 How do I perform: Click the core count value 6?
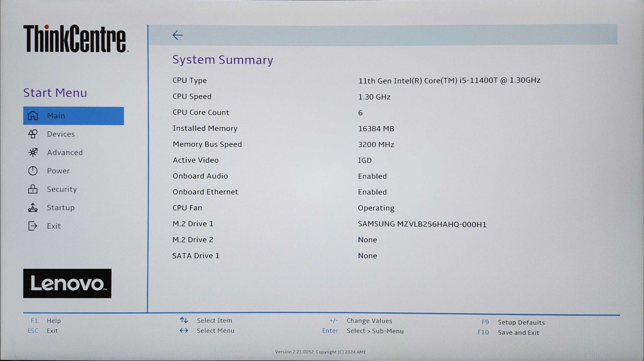click(361, 113)
